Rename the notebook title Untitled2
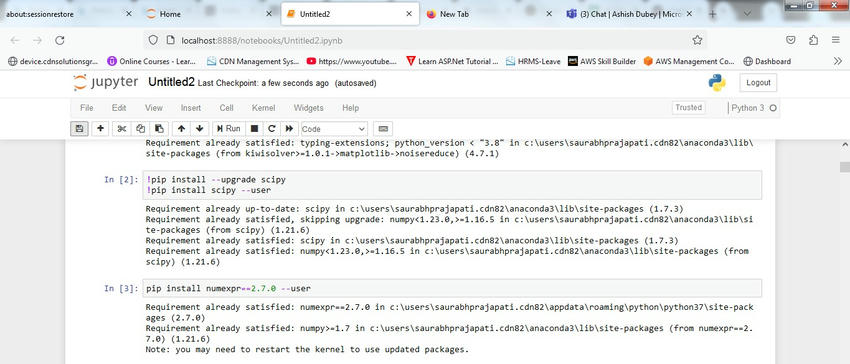The height and width of the screenshot is (364, 850). coord(171,82)
